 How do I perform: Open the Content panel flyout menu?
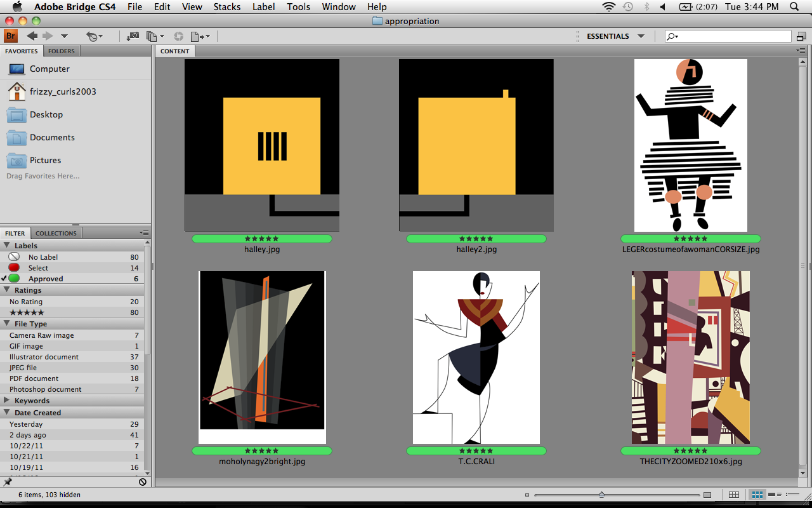click(x=801, y=50)
